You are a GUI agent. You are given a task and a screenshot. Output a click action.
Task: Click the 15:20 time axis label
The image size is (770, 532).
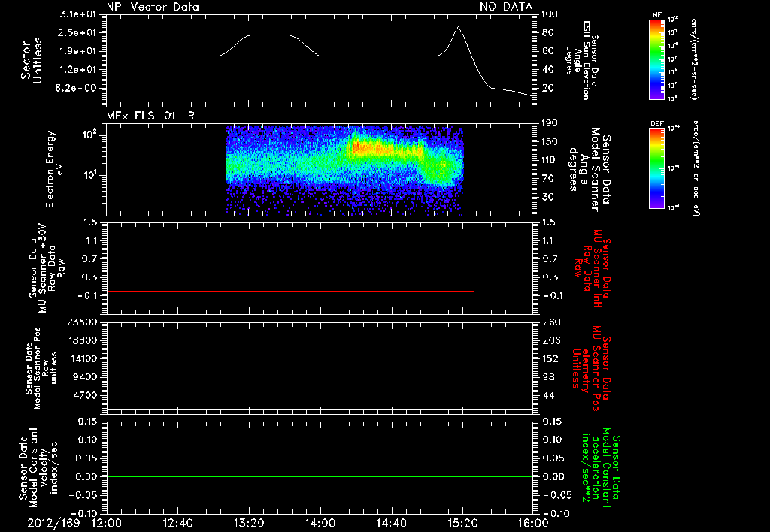(462, 524)
